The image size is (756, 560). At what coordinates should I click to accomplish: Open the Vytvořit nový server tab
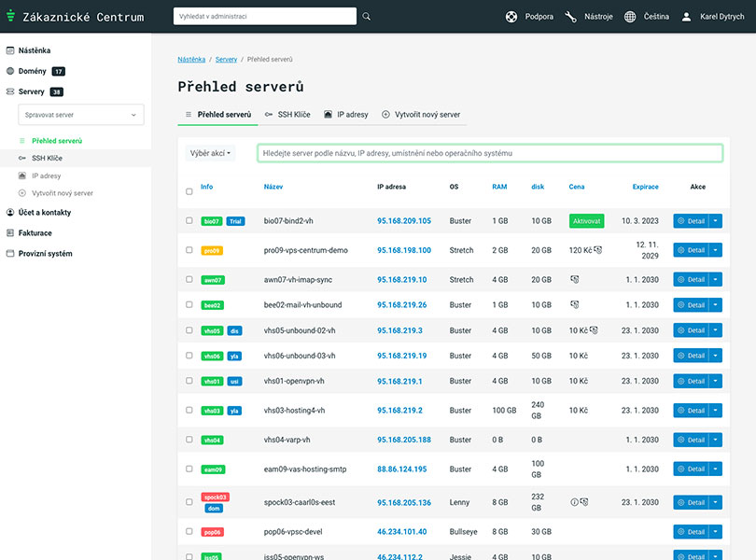coord(421,115)
